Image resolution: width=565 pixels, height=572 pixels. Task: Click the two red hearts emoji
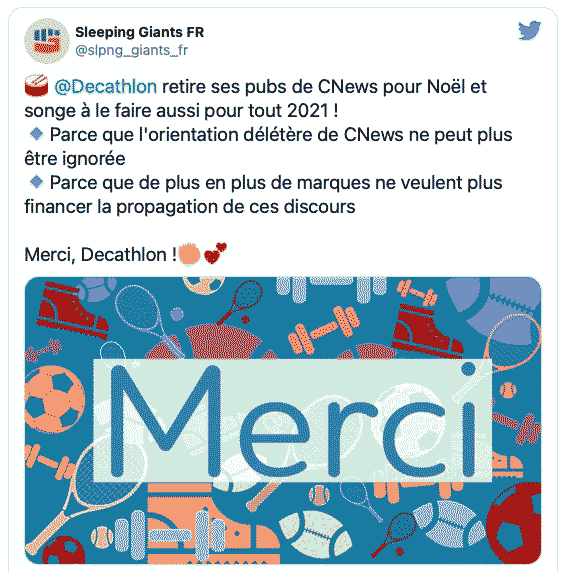[x=215, y=252]
